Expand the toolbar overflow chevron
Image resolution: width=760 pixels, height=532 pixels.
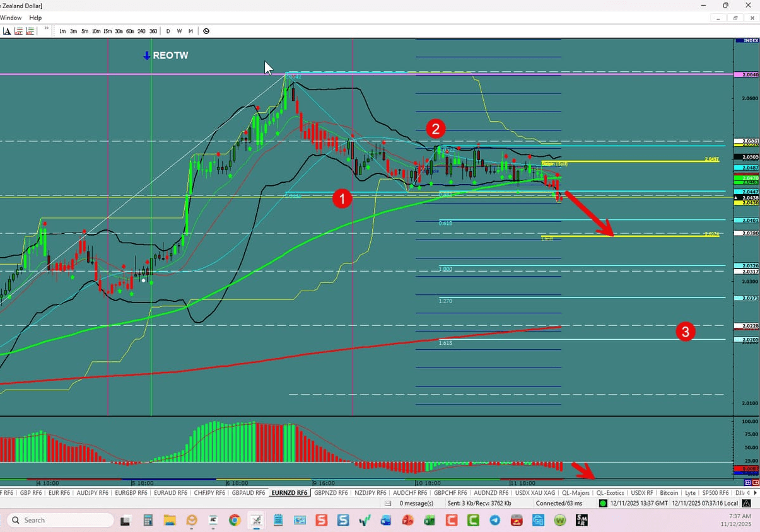(x=45, y=29)
